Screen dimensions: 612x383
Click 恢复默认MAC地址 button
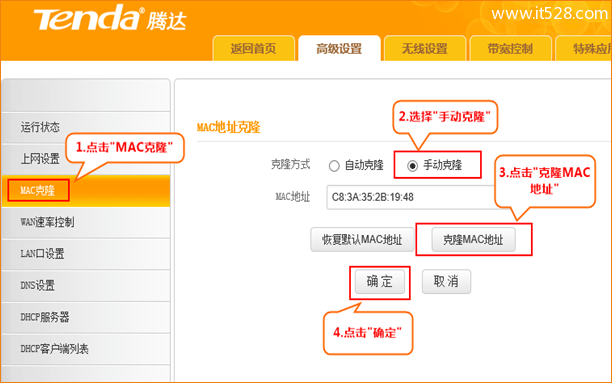362,239
